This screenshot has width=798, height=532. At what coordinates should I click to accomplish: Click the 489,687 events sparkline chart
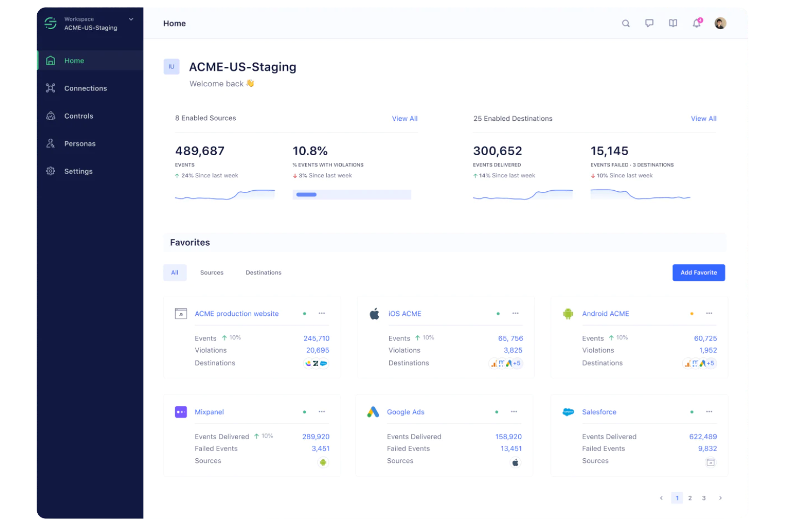tap(225, 195)
